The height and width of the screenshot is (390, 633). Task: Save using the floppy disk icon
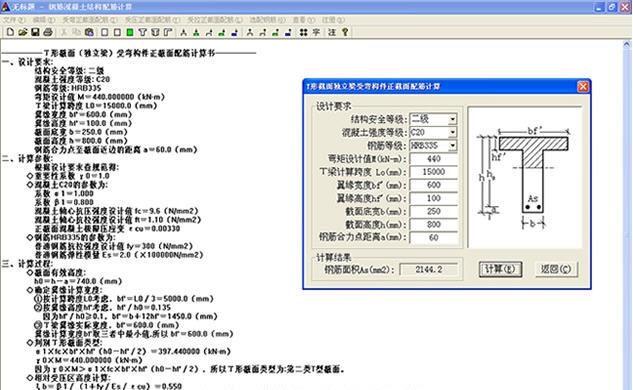click(35, 32)
